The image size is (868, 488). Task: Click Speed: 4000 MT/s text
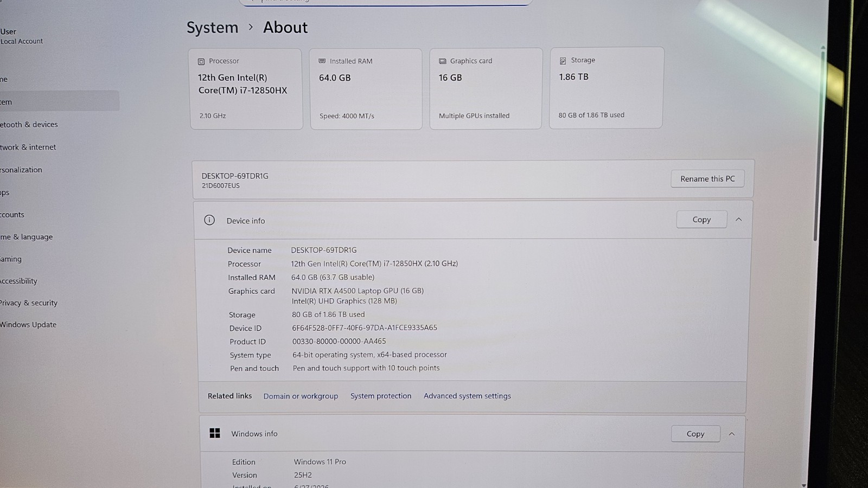(347, 116)
